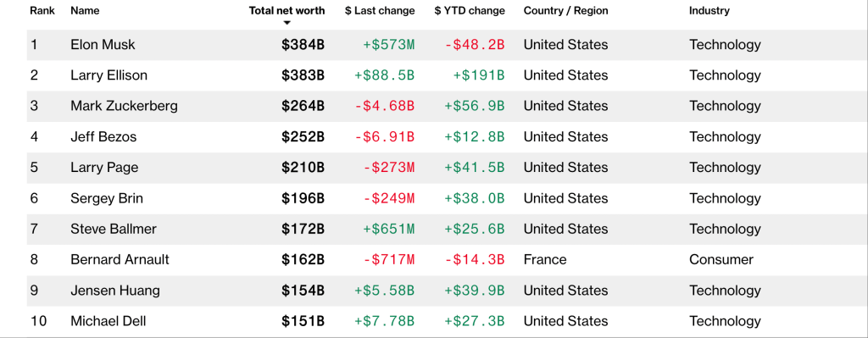The image size is (868, 338).
Task: Open Larry Ellison's profile
Action: click(109, 75)
